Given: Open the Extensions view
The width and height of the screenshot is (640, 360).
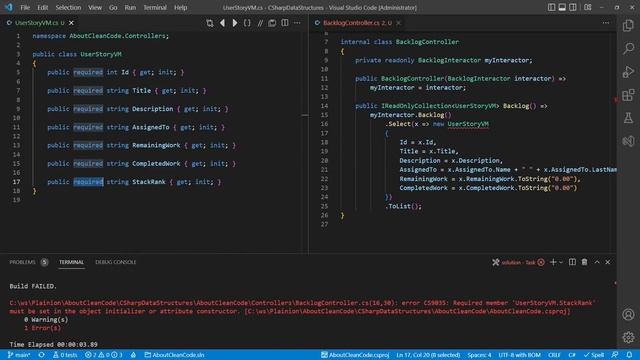Looking at the screenshot, I should click(628, 95).
